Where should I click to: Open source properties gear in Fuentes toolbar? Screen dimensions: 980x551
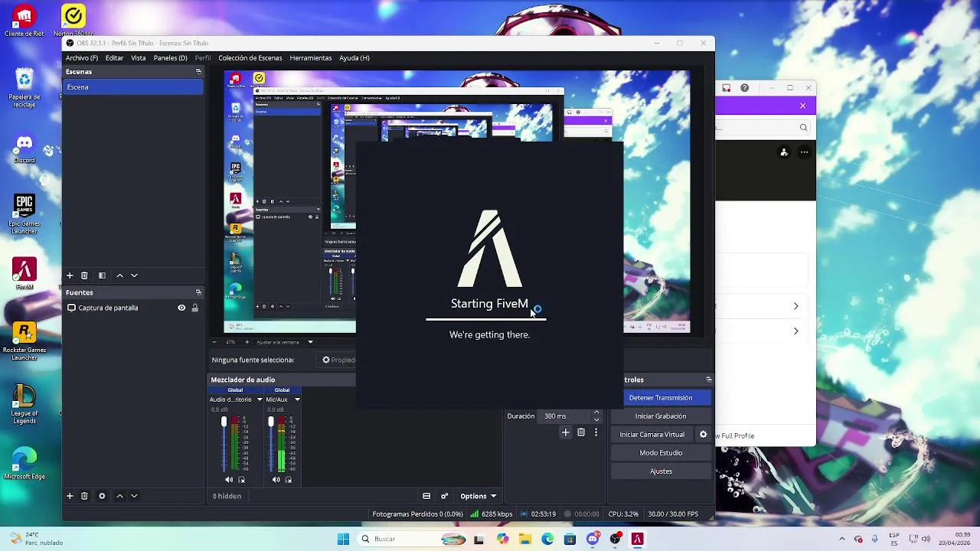(102, 496)
